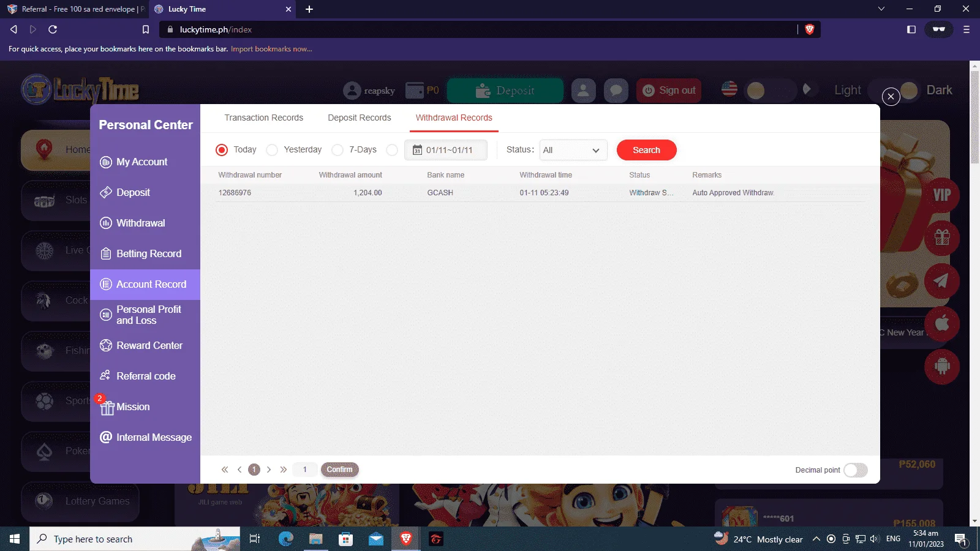Click the GCASH bank name cell

coord(440,193)
